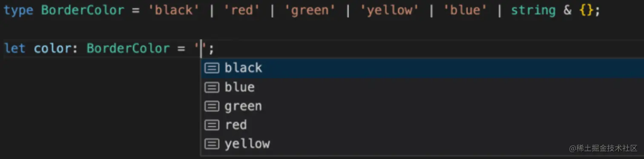Image resolution: width=644 pixels, height=159 pixels.
Task: Click the 'string' keyword in the union
Action: pos(533,11)
